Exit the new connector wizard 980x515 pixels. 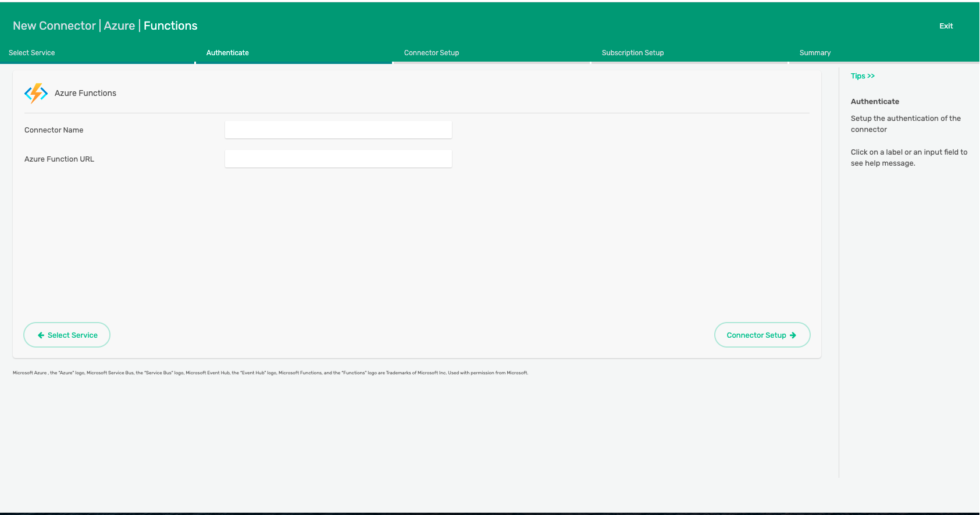[x=946, y=26]
